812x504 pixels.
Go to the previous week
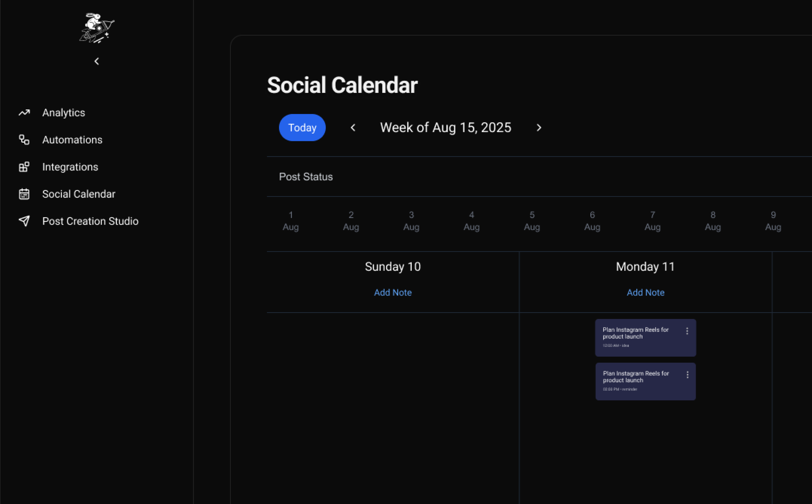(x=353, y=127)
